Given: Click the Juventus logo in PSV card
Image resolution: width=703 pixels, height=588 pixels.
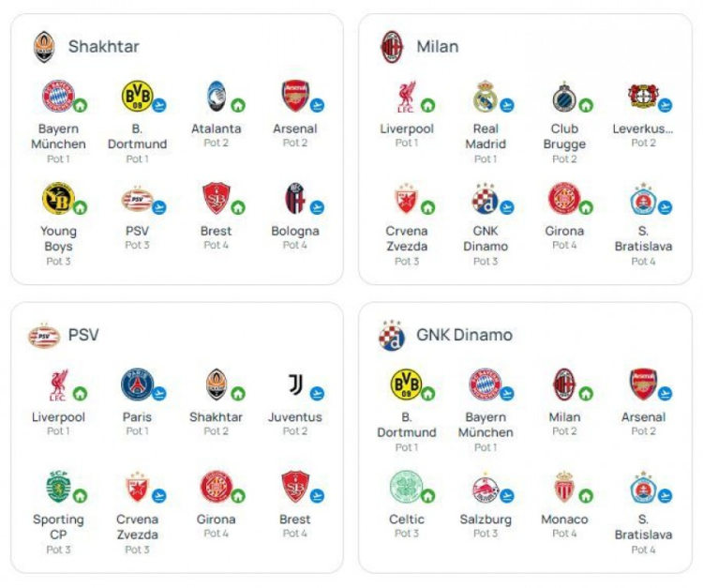Looking at the screenshot, I should 294,384.
